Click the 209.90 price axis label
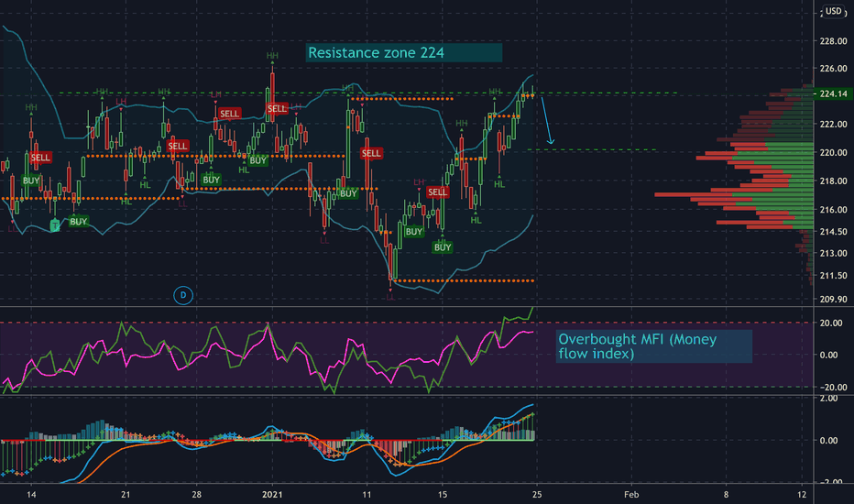This screenshot has height=504, width=854. tap(833, 299)
